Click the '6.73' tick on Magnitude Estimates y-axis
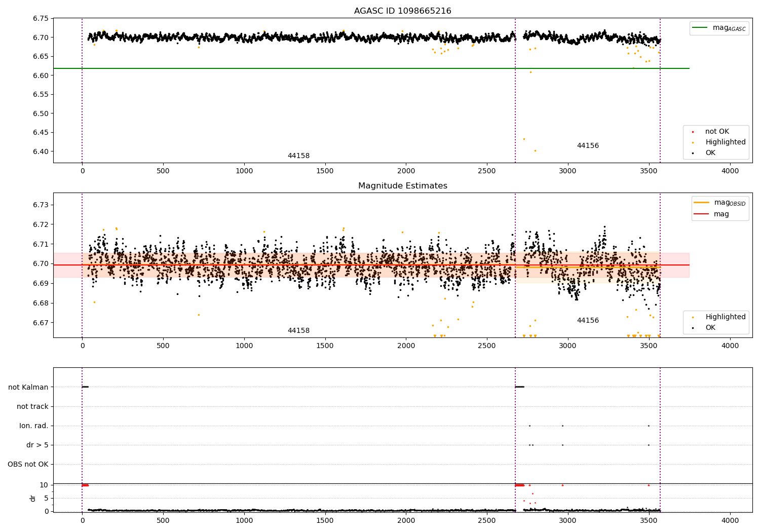The image size is (760, 532). [x=41, y=205]
